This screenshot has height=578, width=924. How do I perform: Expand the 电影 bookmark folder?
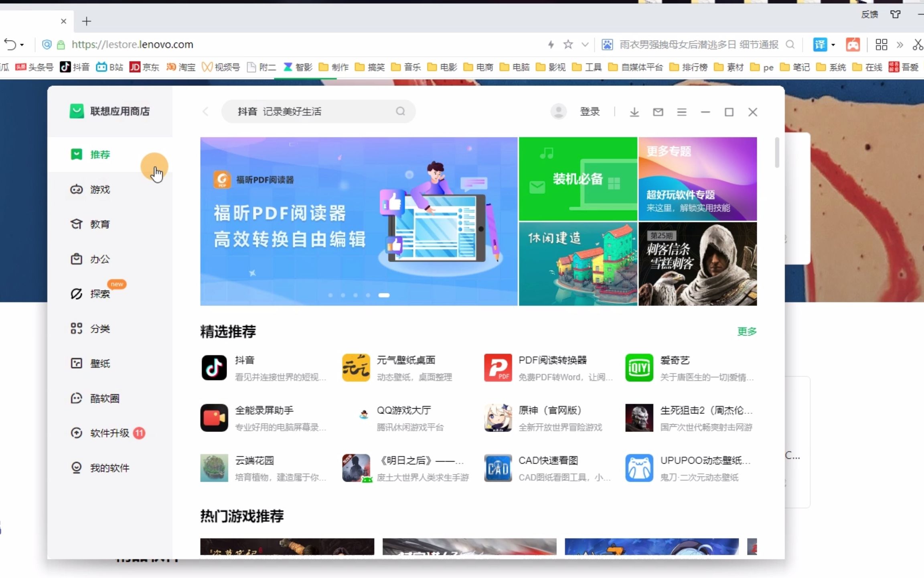click(442, 67)
